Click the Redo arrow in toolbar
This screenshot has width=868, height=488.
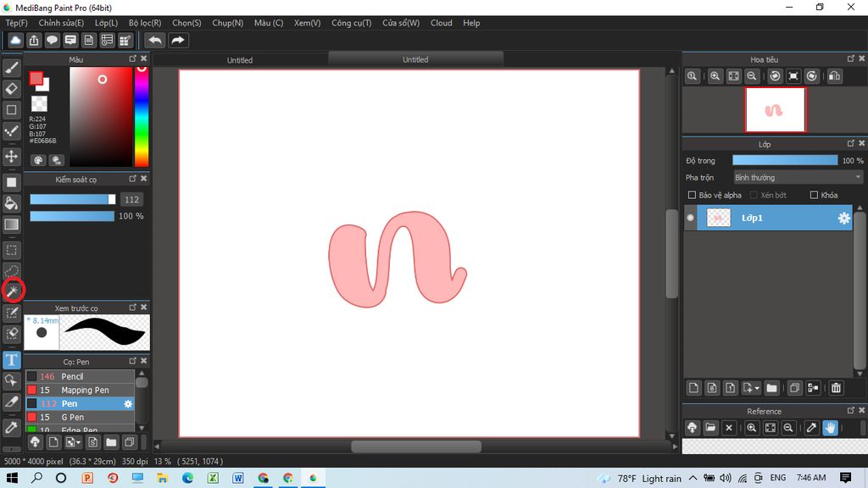click(178, 41)
